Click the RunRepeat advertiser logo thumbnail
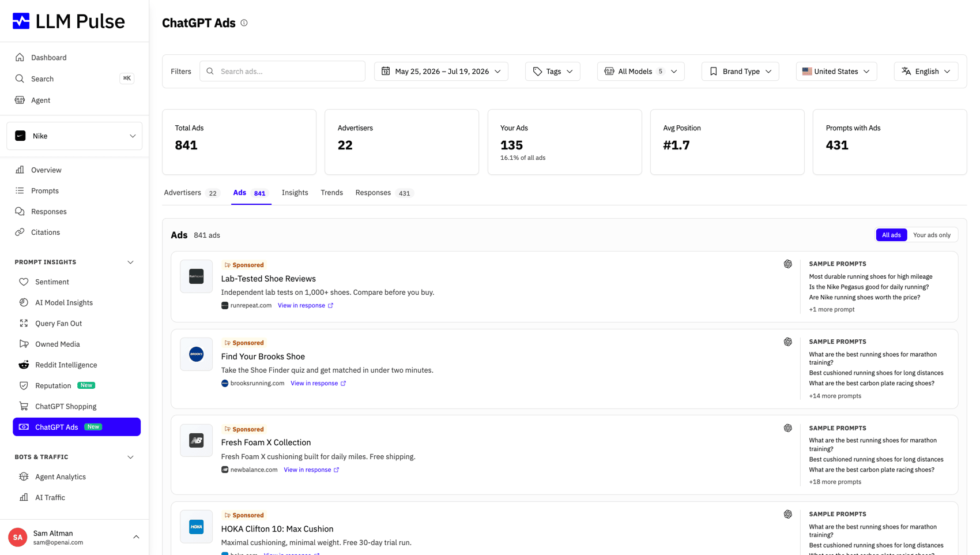Image resolution: width=980 pixels, height=555 pixels. [196, 276]
